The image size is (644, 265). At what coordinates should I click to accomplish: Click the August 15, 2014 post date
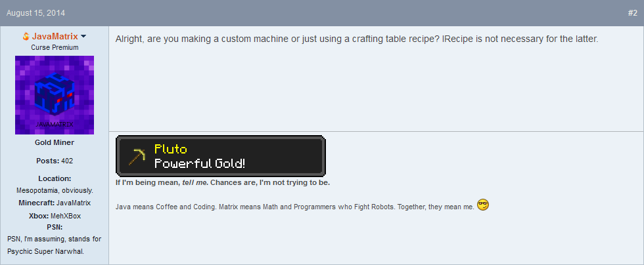coord(36,12)
